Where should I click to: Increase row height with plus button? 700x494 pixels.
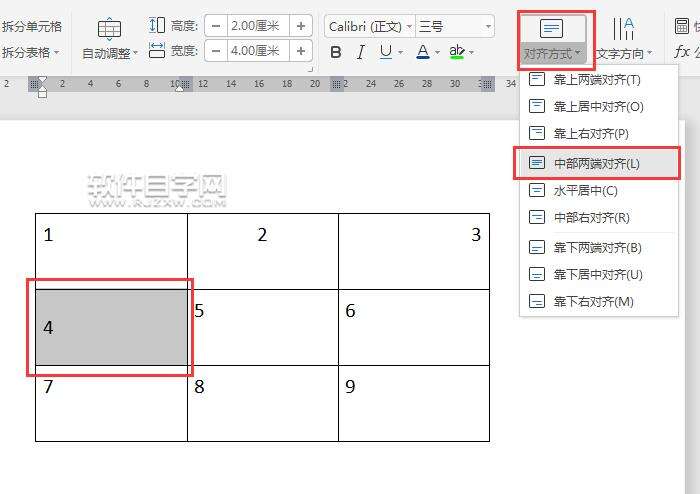click(301, 26)
